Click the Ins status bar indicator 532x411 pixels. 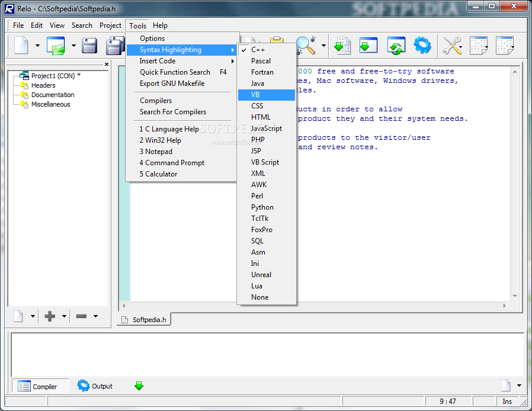click(507, 402)
